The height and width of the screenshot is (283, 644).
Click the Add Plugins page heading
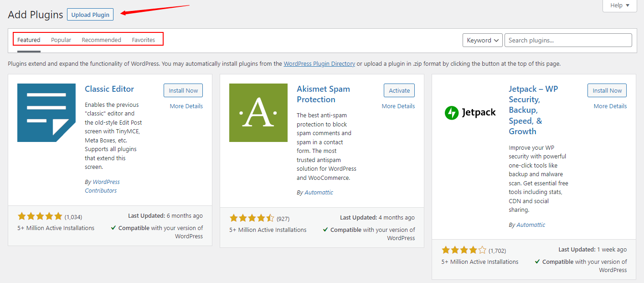tap(36, 15)
